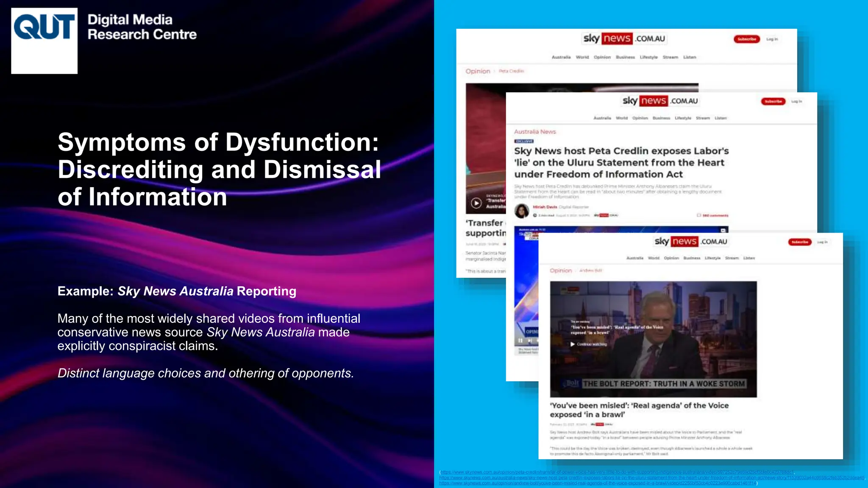
Task: Open Lifestyle in the Andrew Bolt page nav
Action: pos(712,258)
